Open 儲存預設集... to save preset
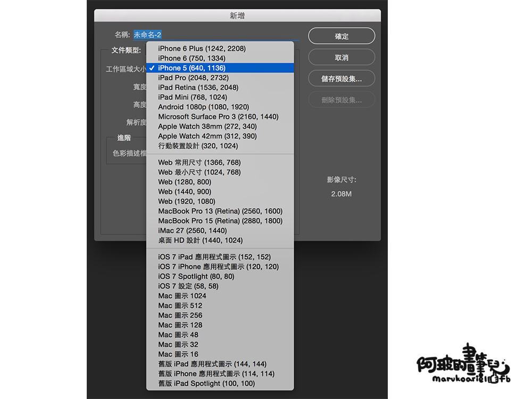 point(342,79)
